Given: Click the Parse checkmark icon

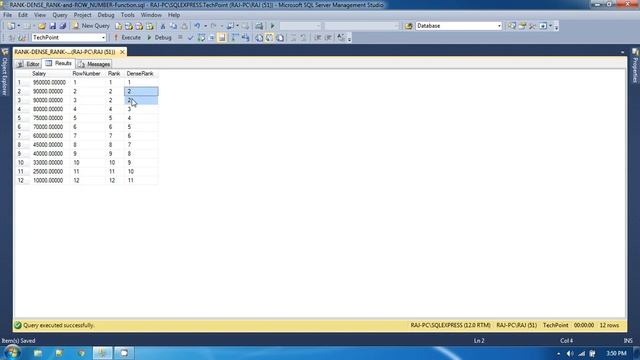Looking at the screenshot, I should pos(190,38).
